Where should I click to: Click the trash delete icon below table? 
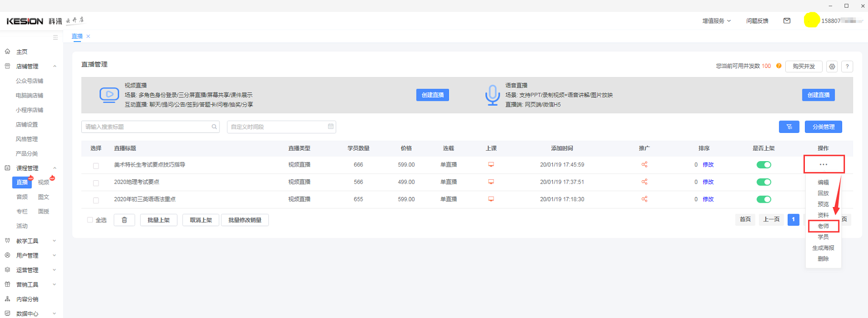pos(124,220)
